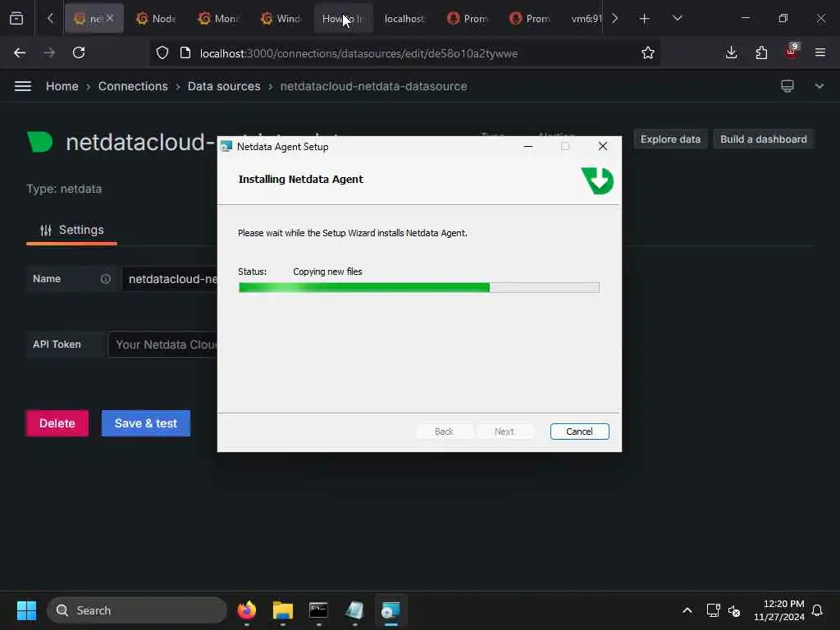Image resolution: width=840 pixels, height=630 pixels.
Task: Open the Windows Start menu
Action: 26,610
